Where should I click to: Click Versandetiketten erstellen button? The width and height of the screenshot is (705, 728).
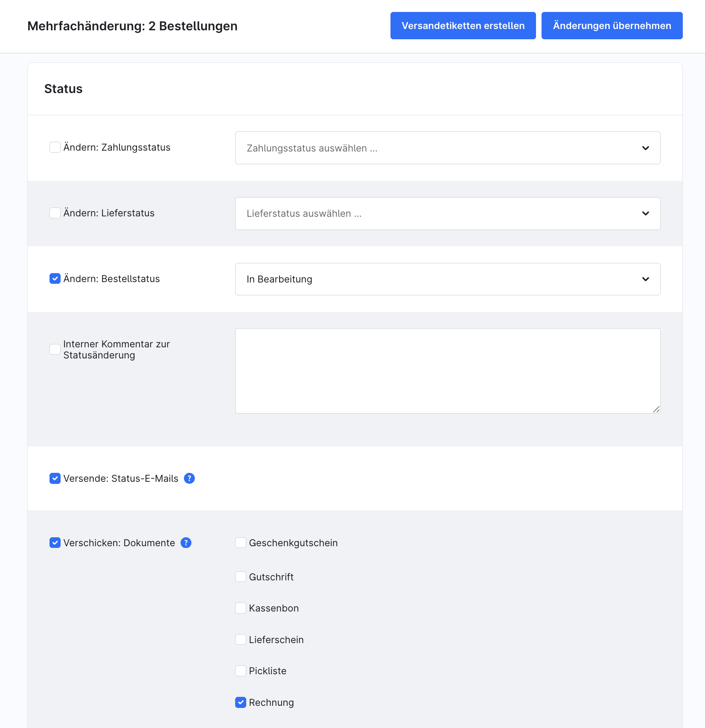[463, 26]
